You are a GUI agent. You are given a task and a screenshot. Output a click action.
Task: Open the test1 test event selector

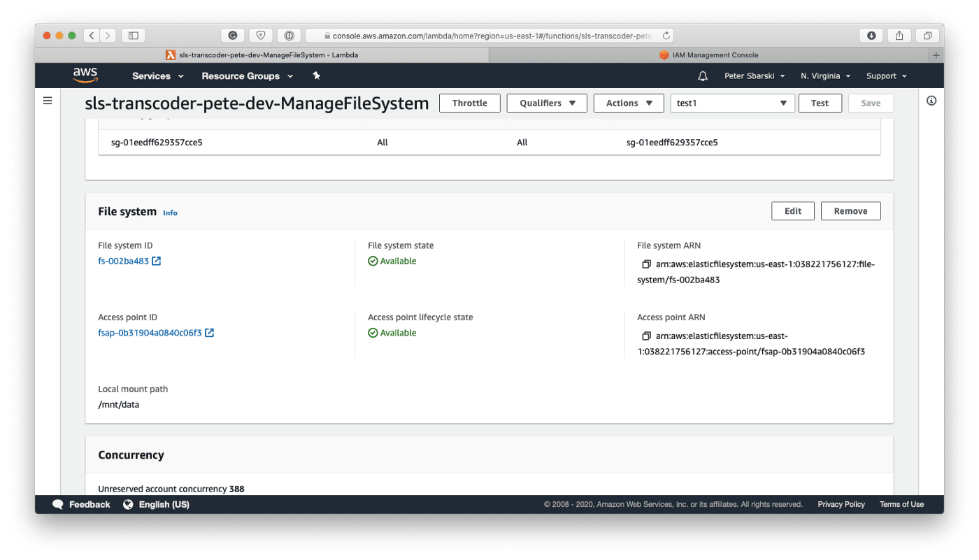pyautogui.click(x=732, y=103)
